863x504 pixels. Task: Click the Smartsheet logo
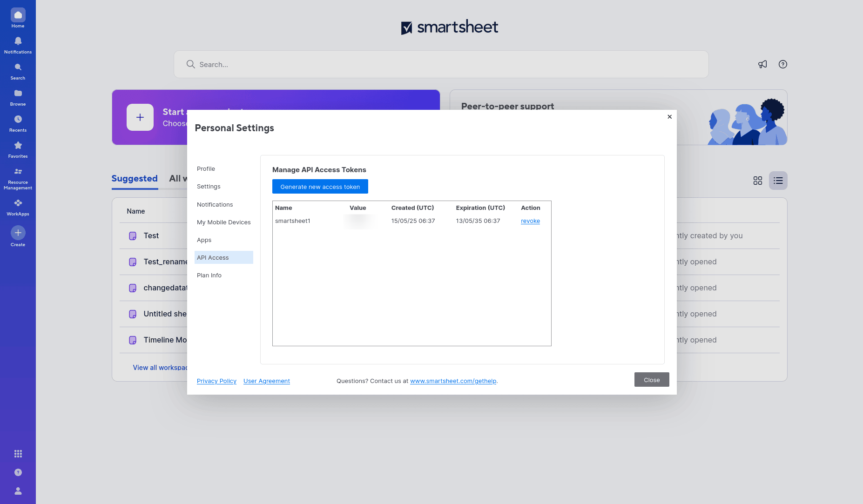coord(449,27)
